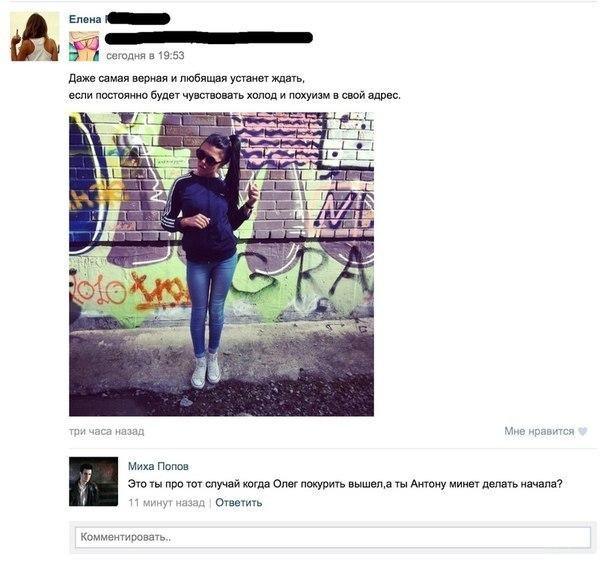Click the Мне нравится label
The height and width of the screenshot is (565, 604).
tap(539, 431)
